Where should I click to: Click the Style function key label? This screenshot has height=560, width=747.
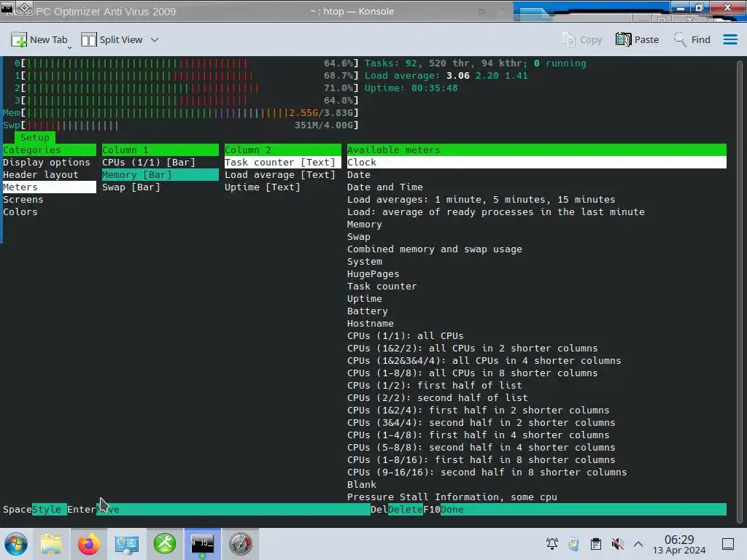[49, 510]
